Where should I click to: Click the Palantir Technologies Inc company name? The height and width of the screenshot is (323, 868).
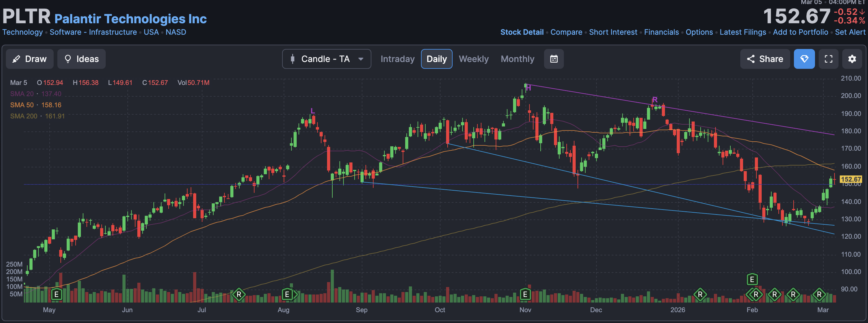tap(131, 19)
